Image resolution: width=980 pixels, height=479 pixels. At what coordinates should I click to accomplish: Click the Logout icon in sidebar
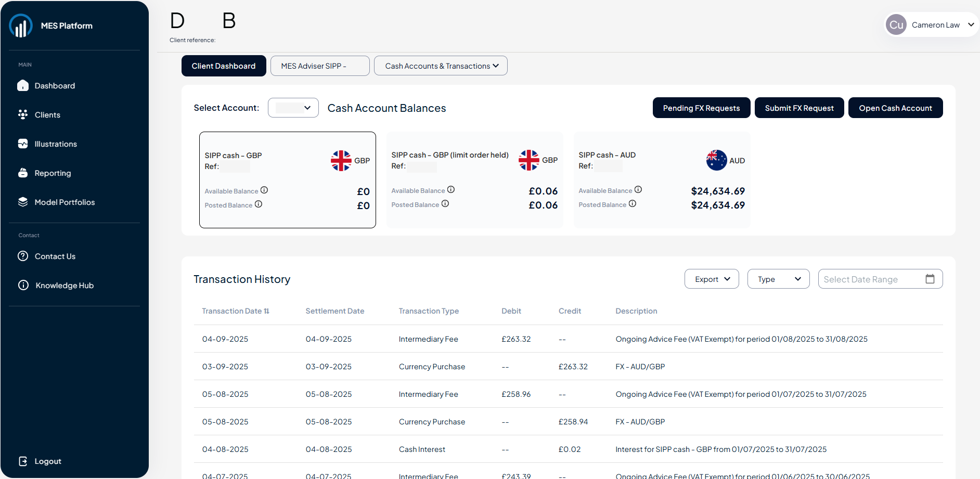click(x=23, y=461)
